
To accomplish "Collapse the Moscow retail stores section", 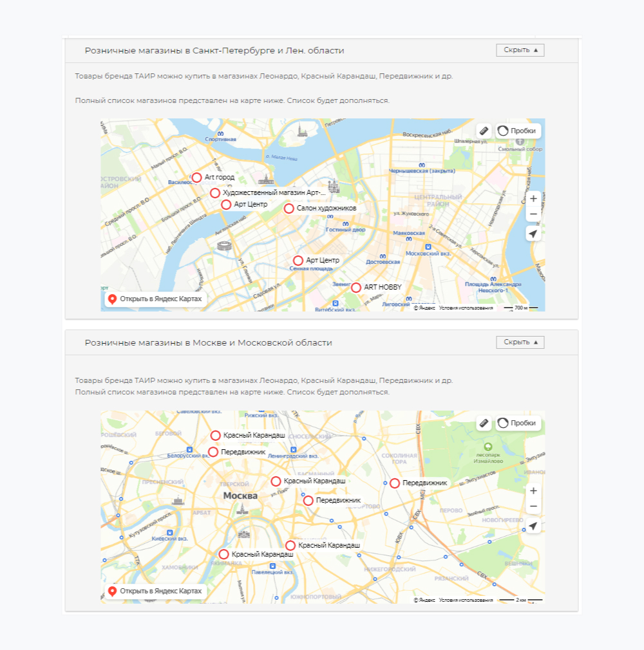I will click(520, 342).
